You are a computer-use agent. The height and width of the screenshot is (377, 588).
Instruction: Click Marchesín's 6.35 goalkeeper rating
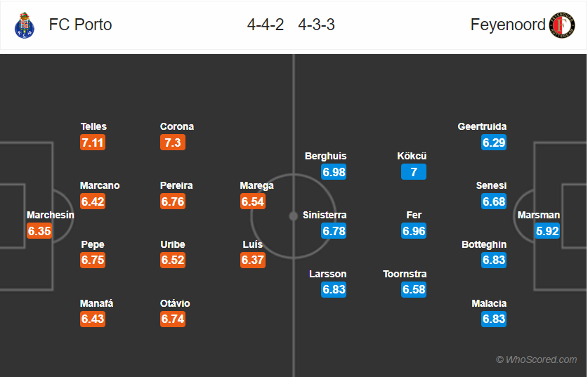[x=39, y=231]
